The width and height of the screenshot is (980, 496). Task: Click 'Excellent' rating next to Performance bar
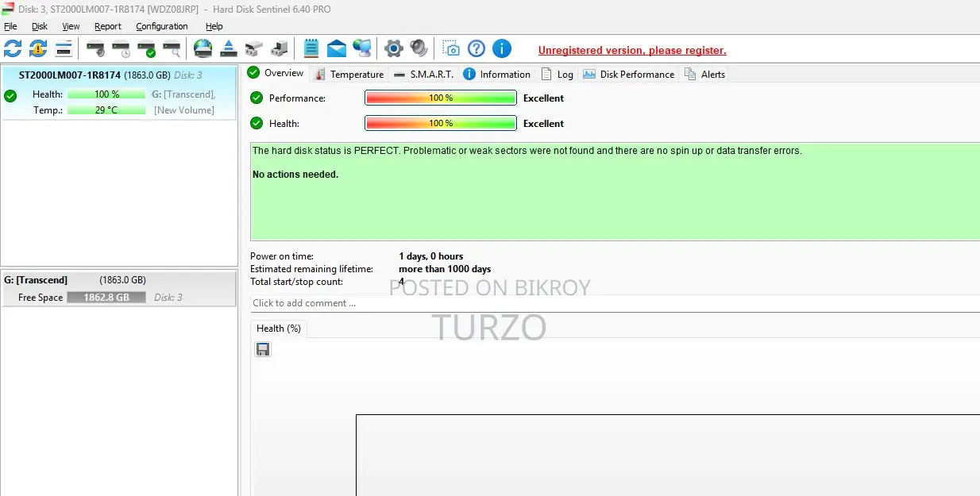click(x=543, y=98)
